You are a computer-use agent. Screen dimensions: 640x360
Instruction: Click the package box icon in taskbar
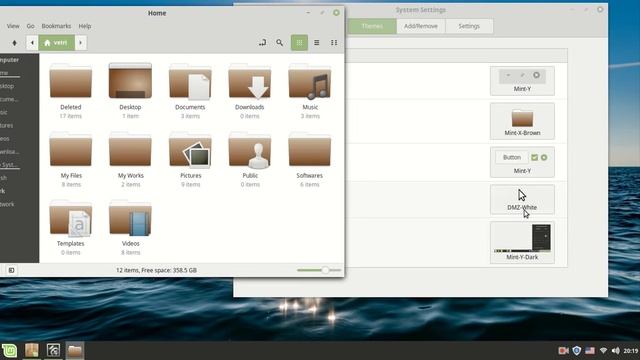pos(31,351)
